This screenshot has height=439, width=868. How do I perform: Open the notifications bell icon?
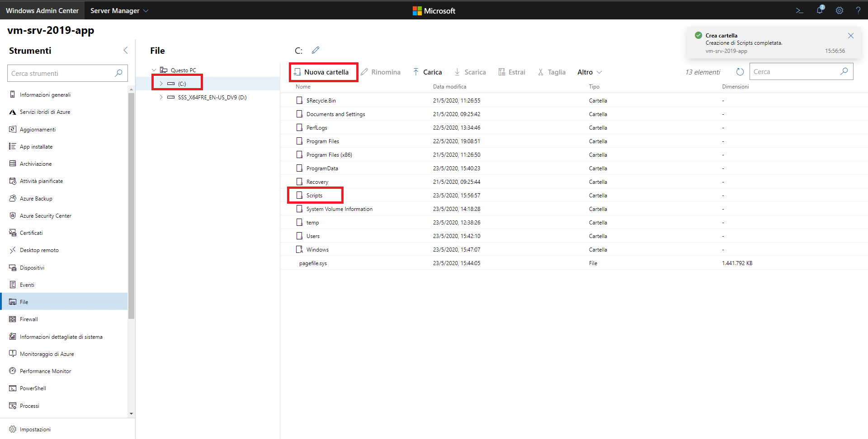(x=820, y=10)
